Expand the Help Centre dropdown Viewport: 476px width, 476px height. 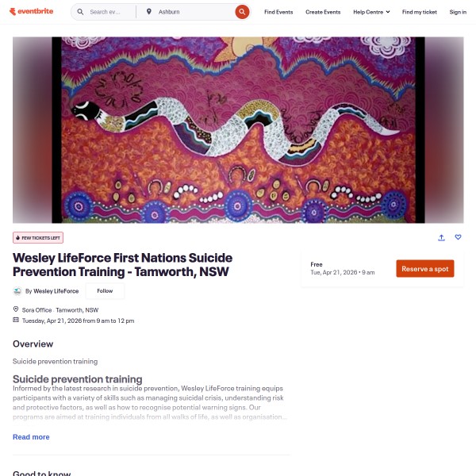pos(371,12)
